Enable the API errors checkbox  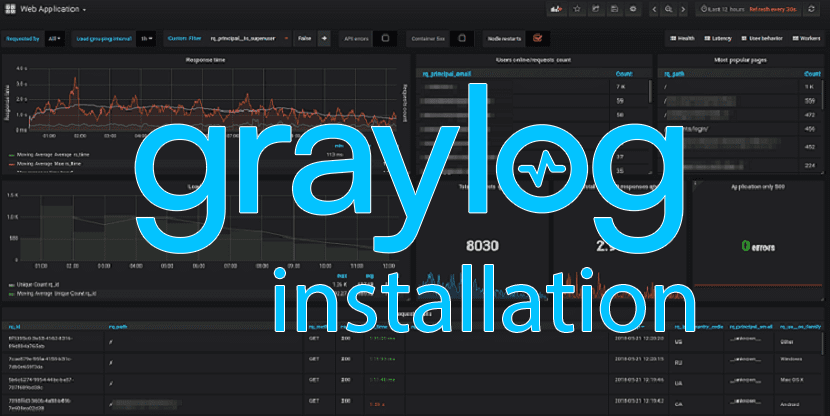point(387,38)
